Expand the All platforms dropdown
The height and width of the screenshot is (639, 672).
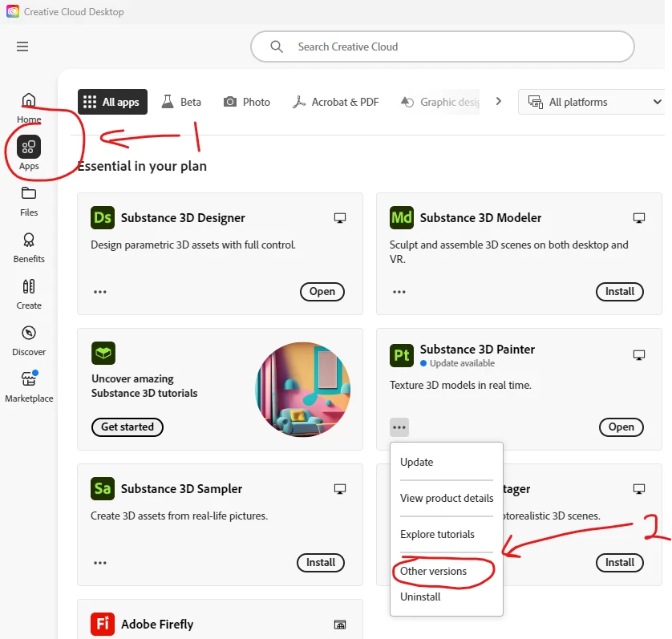(x=592, y=102)
